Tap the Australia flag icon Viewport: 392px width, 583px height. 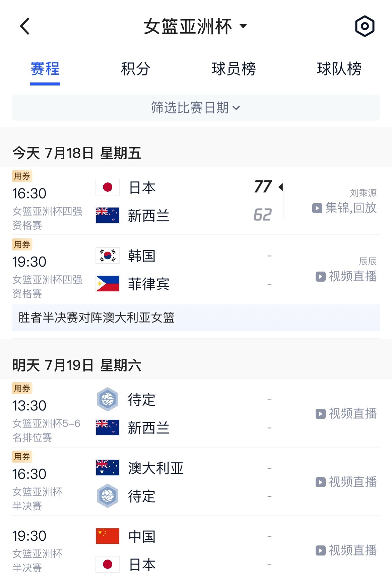point(108,468)
